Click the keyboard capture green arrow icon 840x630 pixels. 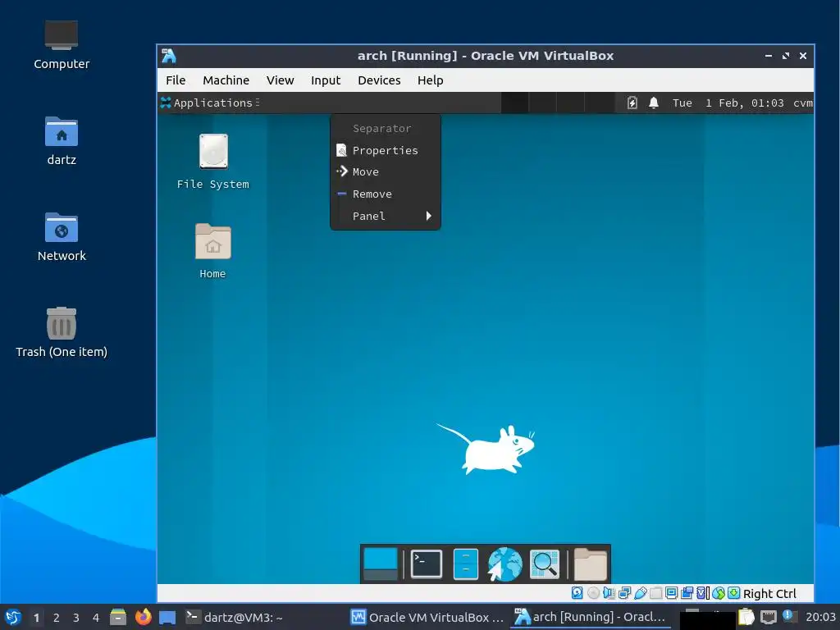point(734,593)
